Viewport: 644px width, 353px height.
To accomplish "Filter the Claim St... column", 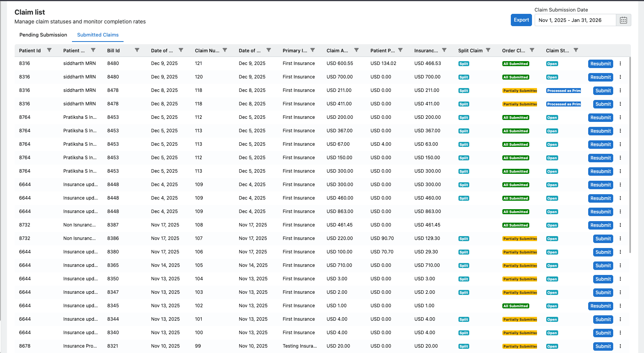I will [576, 50].
